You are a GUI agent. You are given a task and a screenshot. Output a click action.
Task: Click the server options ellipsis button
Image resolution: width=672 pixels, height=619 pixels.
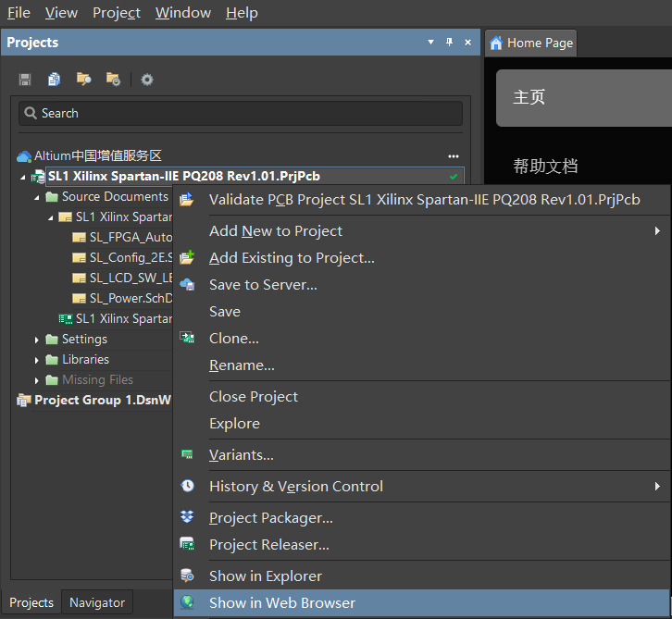click(454, 156)
